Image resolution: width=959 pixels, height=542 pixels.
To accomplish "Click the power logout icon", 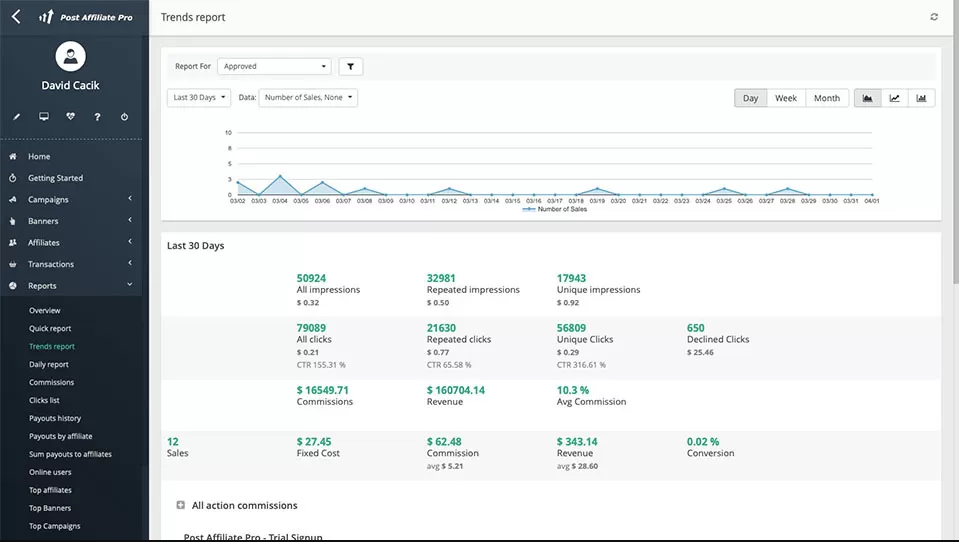I will point(124,117).
